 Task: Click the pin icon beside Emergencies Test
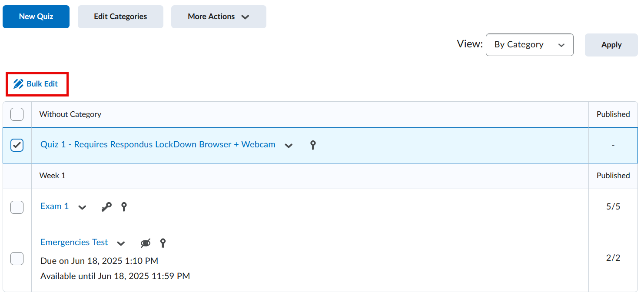pos(163,243)
